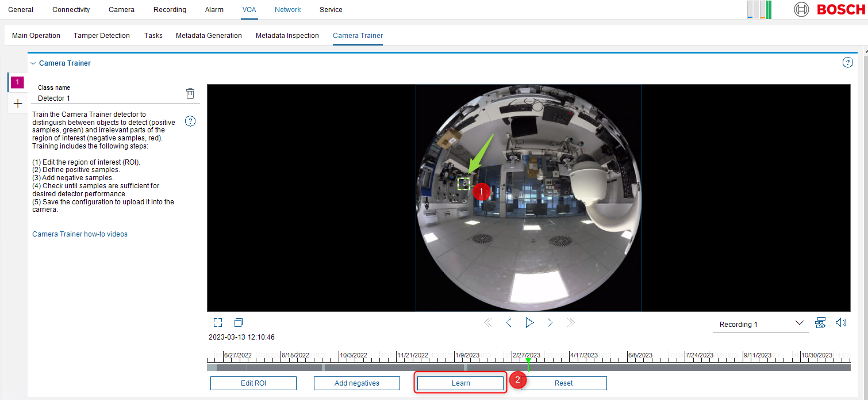Open recording device selection icon
Image resolution: width=868 pixels, height=400 pixels.
point(820,323)
